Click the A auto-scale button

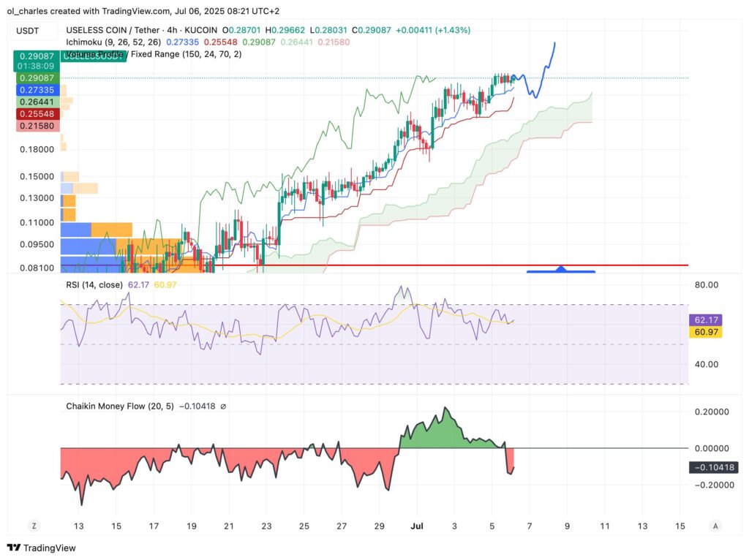(715, 526)
